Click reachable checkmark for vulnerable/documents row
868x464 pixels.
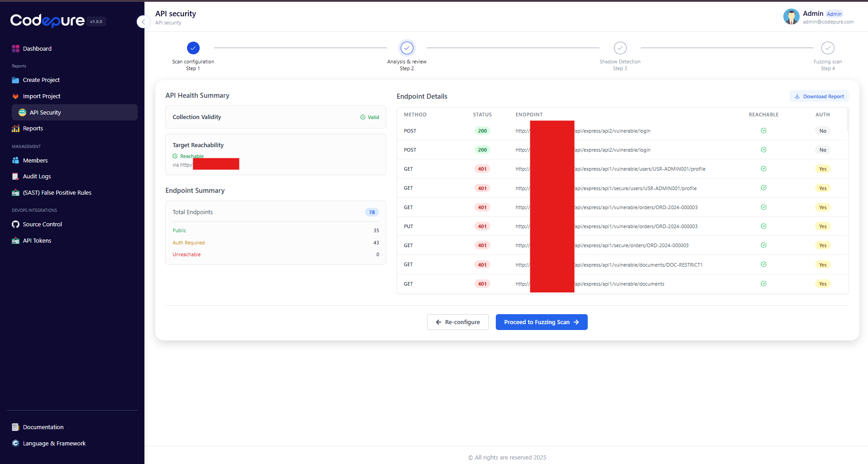763,284
